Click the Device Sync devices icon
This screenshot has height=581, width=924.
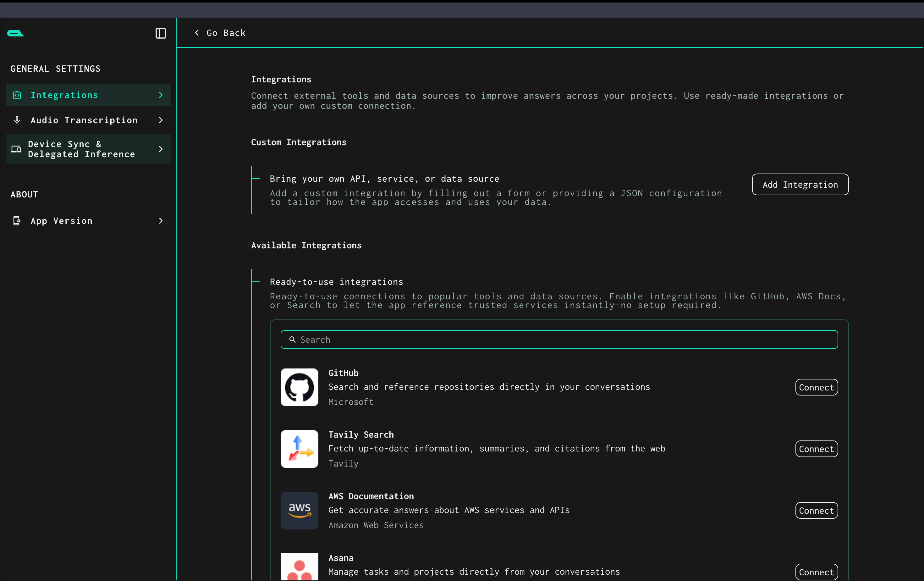[x=16, y=149]
